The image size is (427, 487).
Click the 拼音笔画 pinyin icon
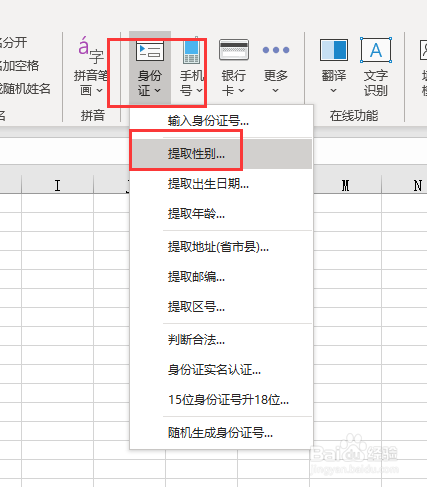(91, 50)
